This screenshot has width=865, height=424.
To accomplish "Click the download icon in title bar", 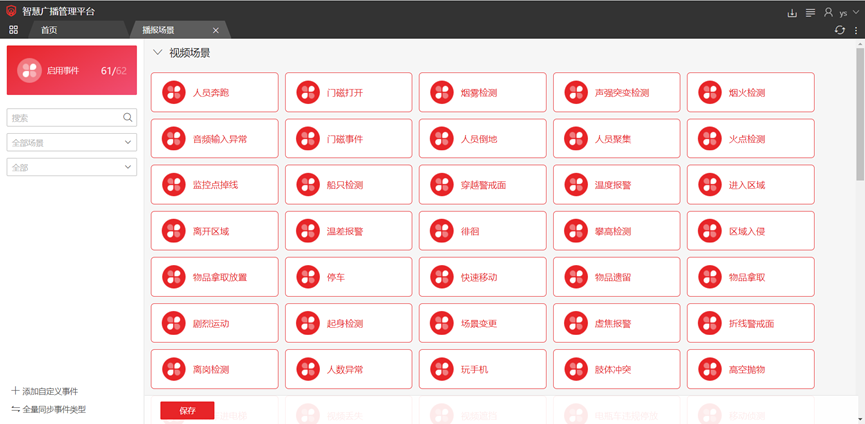I will (793, 12).
